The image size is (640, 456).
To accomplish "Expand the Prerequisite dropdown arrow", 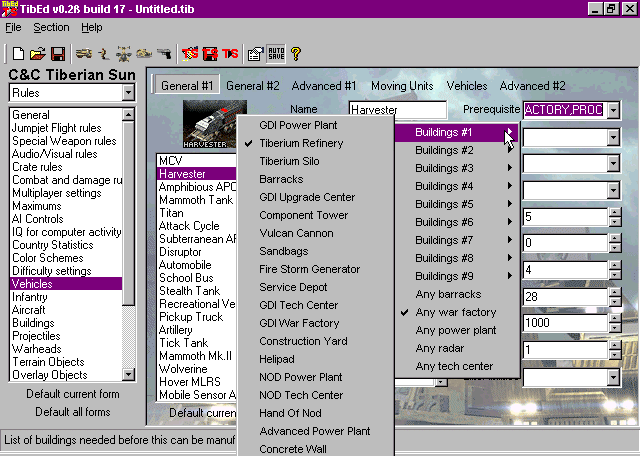I will pos(613,110).
